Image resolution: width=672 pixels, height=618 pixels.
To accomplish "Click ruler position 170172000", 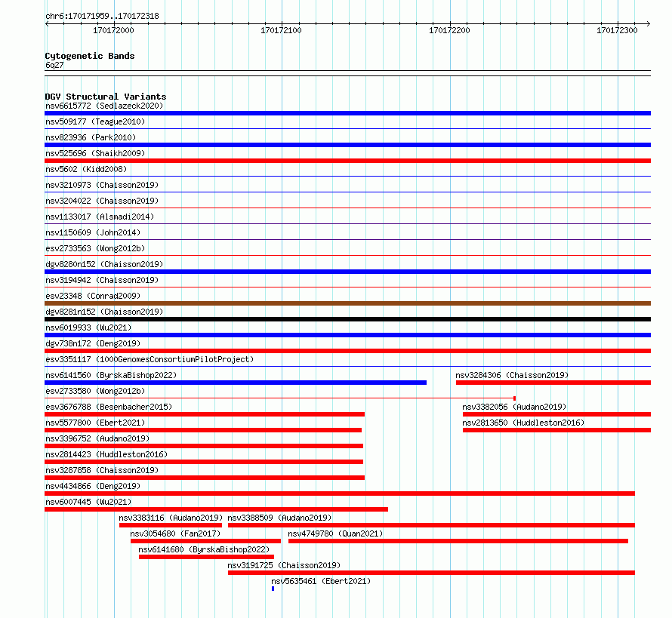I will point(113,30).
